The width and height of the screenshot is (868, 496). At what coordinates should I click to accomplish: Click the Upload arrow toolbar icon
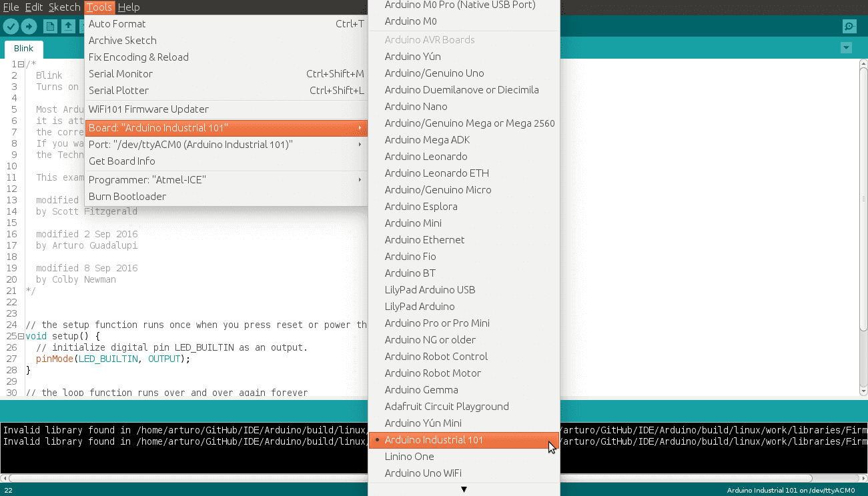[29, 26]
